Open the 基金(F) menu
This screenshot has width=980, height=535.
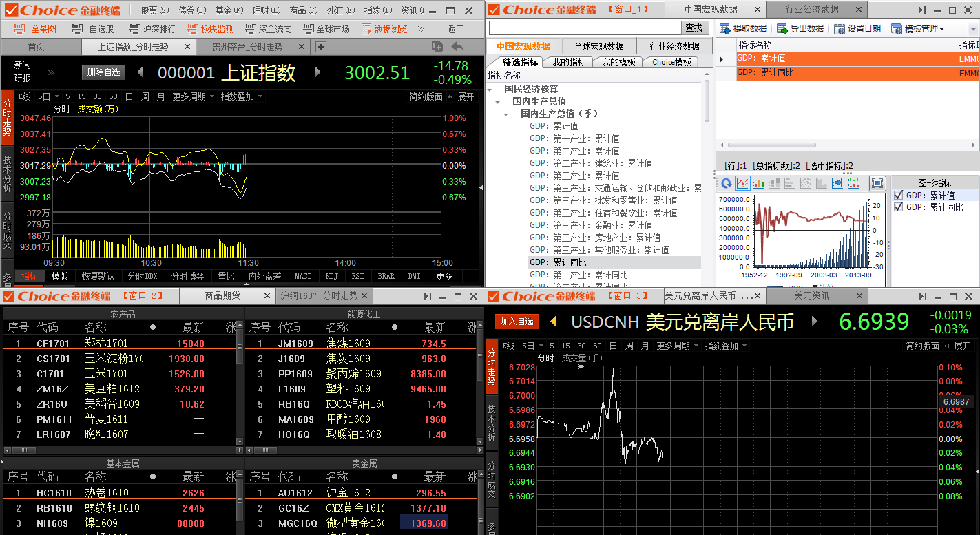(x=229, y=10)
